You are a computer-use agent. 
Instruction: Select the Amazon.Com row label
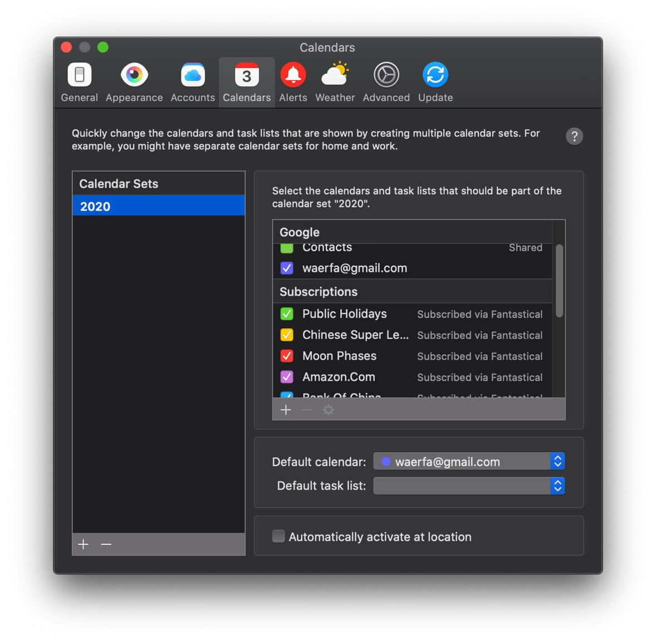pyautogui.click(x=339, y=377)
